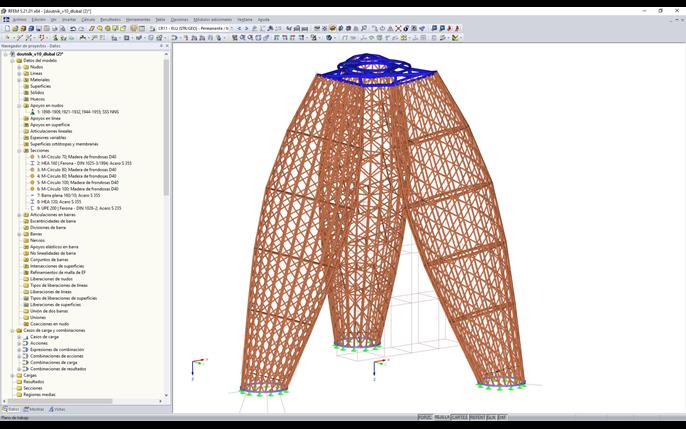The image size is (686, 429).
Task: Toggle the CARTES status bar button
Action: (459, 417)
